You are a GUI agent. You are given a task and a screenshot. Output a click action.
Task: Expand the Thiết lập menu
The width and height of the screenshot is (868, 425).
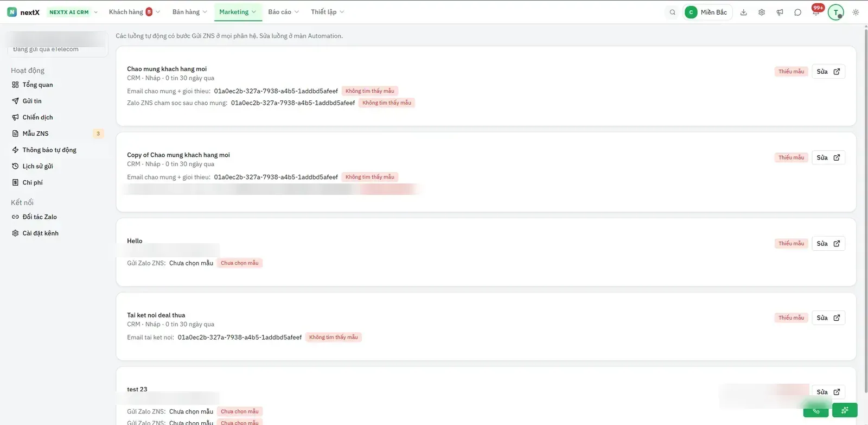[x=327, y=12]
